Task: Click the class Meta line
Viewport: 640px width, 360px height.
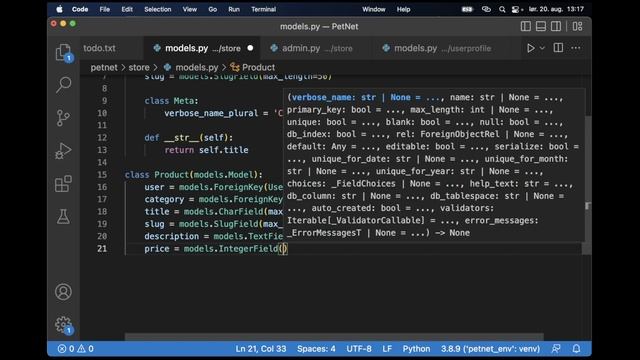Action: (171, 101)
